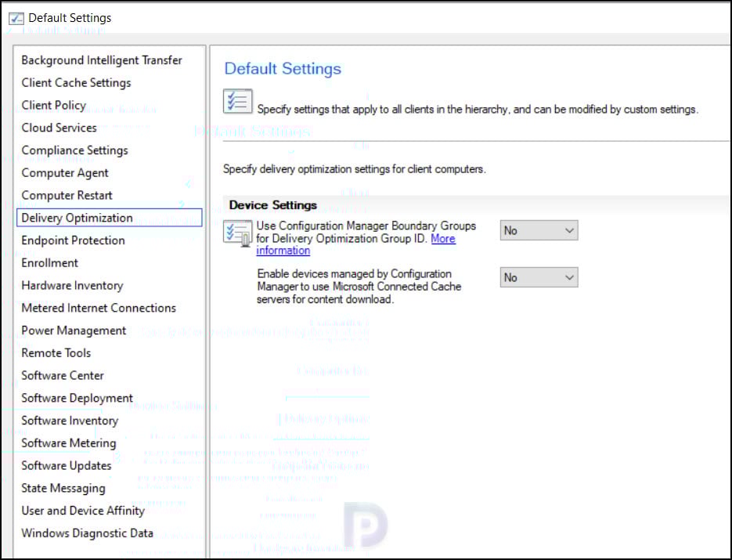The width and height of the screenshot is (732, 560).
Task: Click the Device Settings section header
Action: pos(272,205)
